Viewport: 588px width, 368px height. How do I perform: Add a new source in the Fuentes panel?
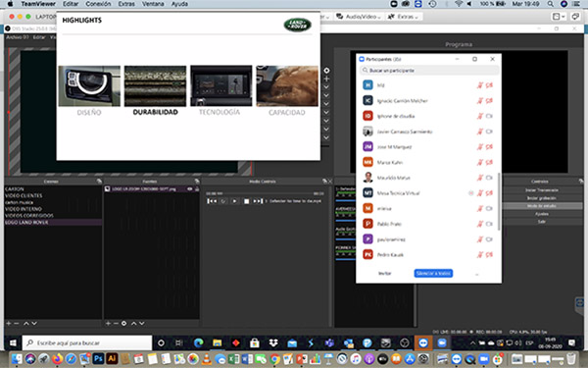click(108, 323)
